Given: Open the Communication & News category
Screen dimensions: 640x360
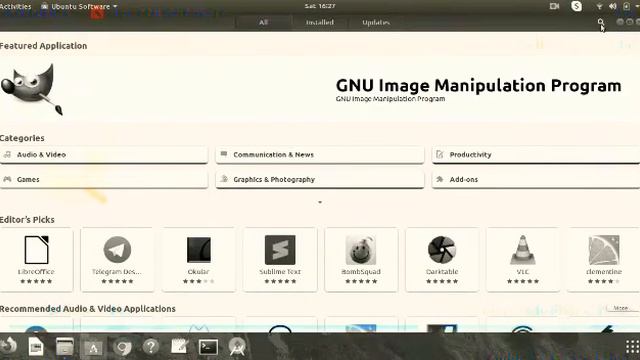Looking at the screenshot, I should (320, 155).
